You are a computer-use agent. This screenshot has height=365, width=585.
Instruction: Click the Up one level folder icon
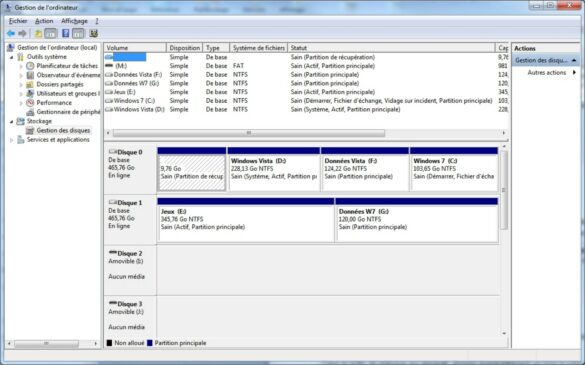(38, 34)
